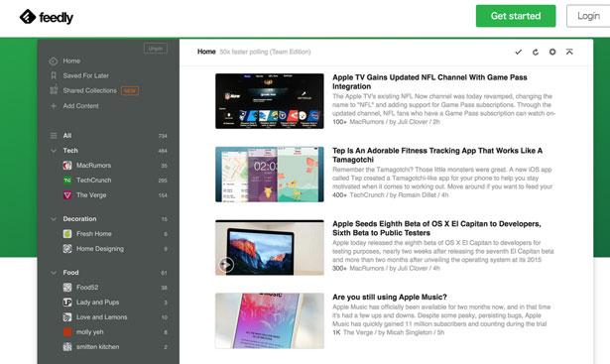Click the Get started button
The width and height of the screenshot is (610, 364).
pyautogui.click(x=516, y=16)
